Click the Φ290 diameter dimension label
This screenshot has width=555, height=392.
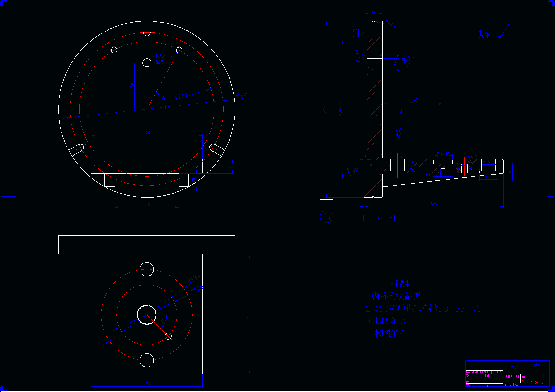pos(182,96)
